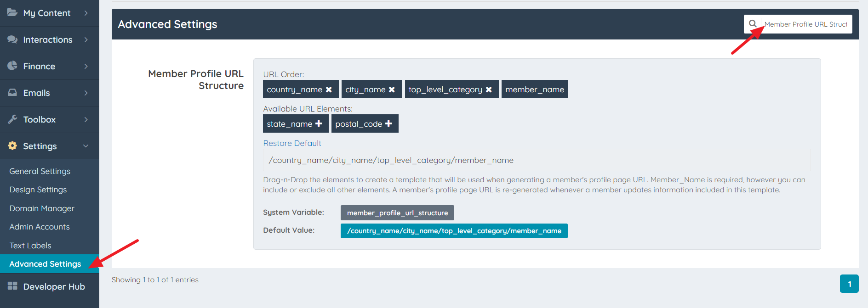This screenshot has height=308, width=868.
Task: Click the search magnifier icon
Action: tap(753, 24)
